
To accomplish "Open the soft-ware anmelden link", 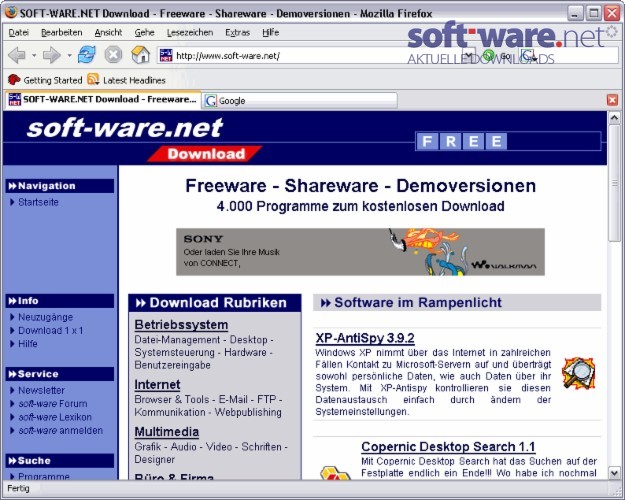I will [x=61, y=431].
